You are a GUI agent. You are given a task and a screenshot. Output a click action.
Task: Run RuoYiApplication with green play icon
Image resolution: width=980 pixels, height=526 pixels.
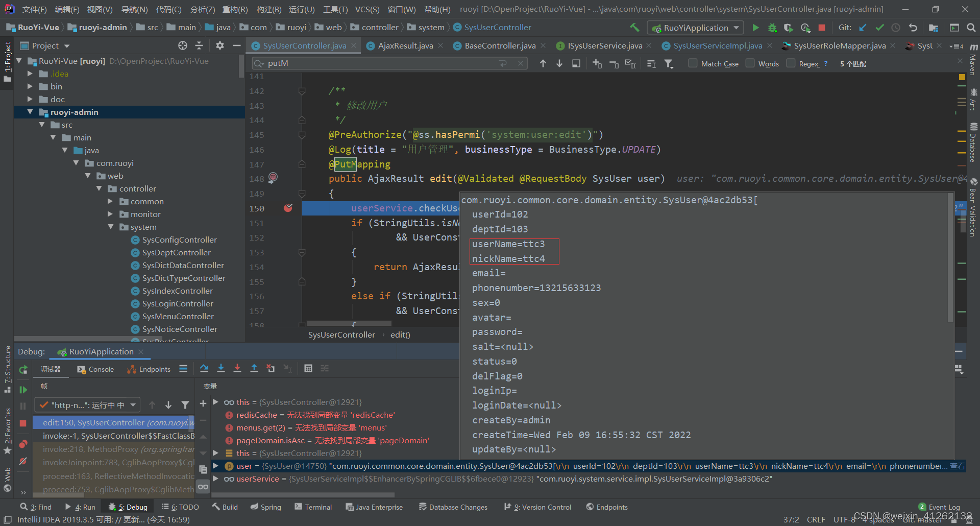[756, 28]
